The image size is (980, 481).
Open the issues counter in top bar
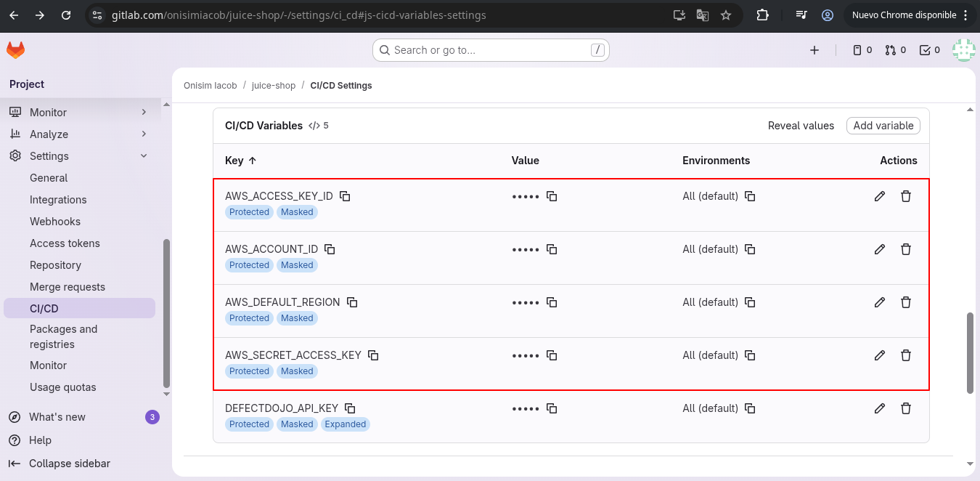(x=862, y=50)
